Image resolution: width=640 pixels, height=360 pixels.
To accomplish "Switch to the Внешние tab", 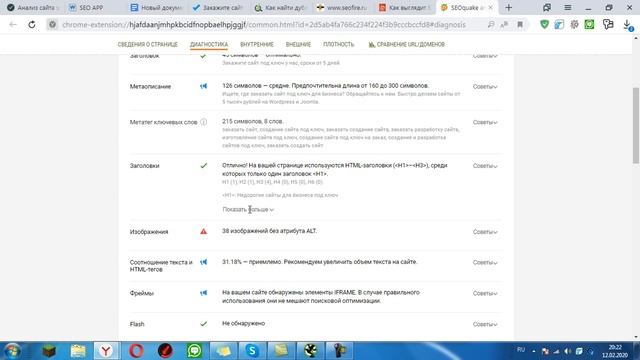I will tap(298, 44).
